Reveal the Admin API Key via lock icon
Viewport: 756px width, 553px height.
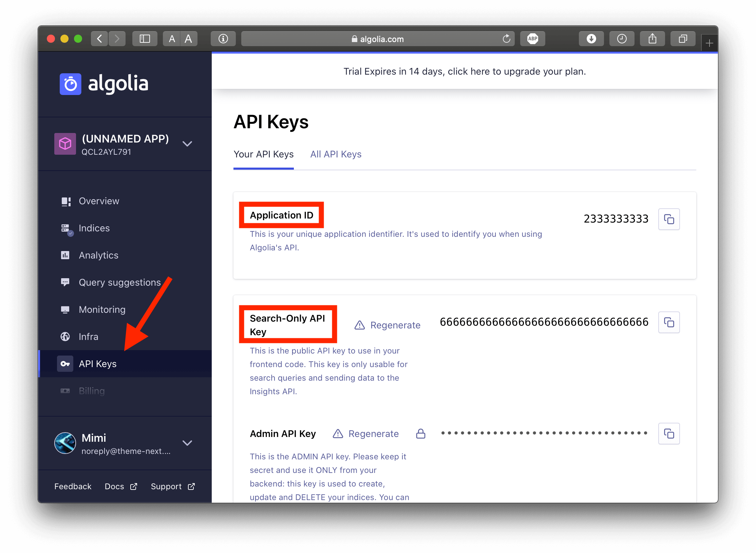[420, 433]
